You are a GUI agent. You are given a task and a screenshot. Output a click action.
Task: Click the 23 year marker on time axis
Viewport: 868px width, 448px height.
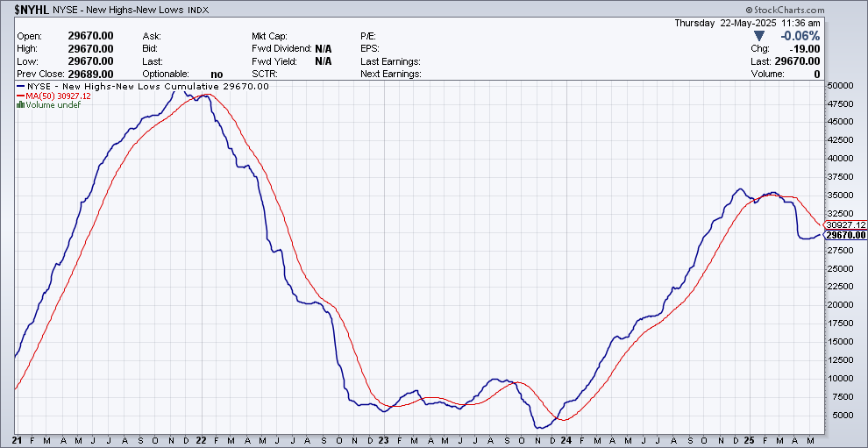click(x=384, y=440)
